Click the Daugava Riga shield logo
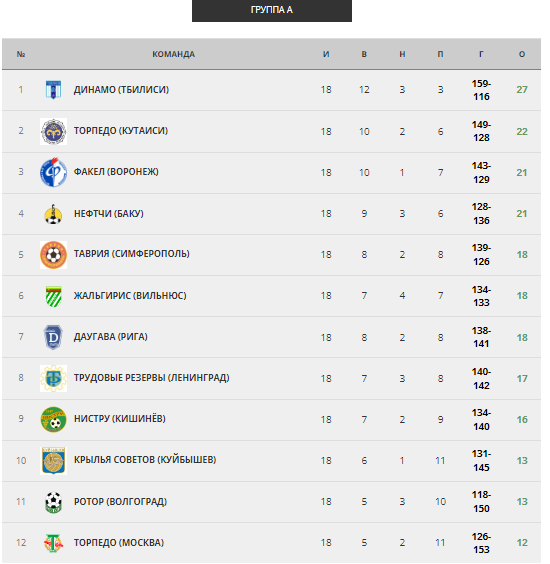Image resolution: width=550 pixels, height=564 pixels. tap(53, 337)
